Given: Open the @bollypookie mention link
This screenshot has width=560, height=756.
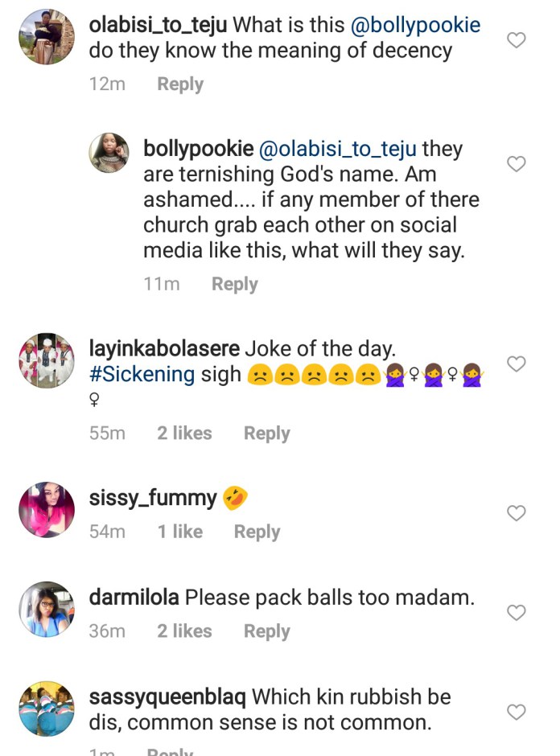Looking at the screenshot, I should coord(415,25).
